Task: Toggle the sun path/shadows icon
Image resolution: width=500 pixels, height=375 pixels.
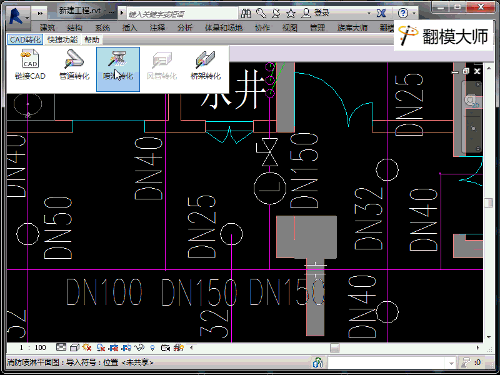Action: pyautogui.click(x=87, y=348)
